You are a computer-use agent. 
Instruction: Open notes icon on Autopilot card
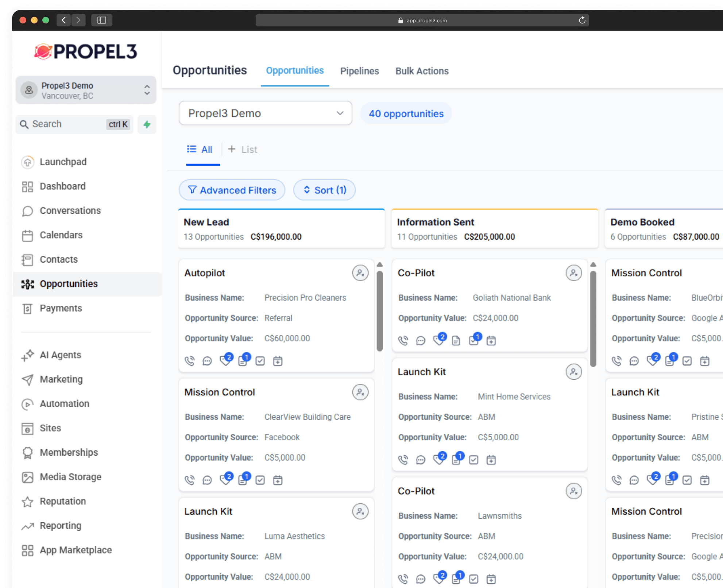tap(244, 360)
